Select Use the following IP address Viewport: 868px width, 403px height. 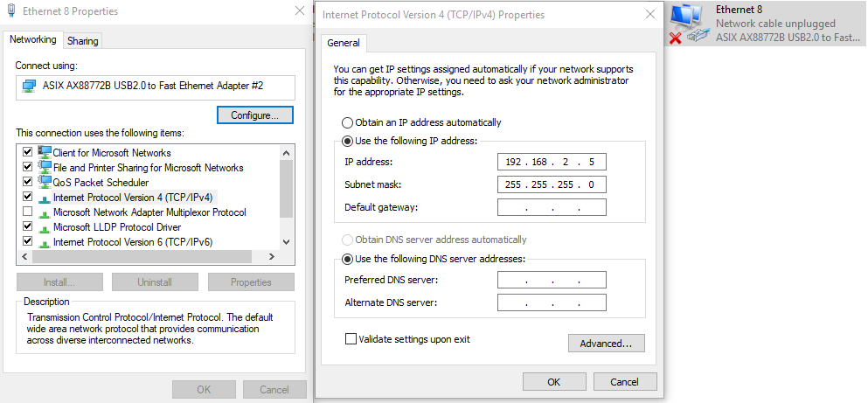click(348, 141)
